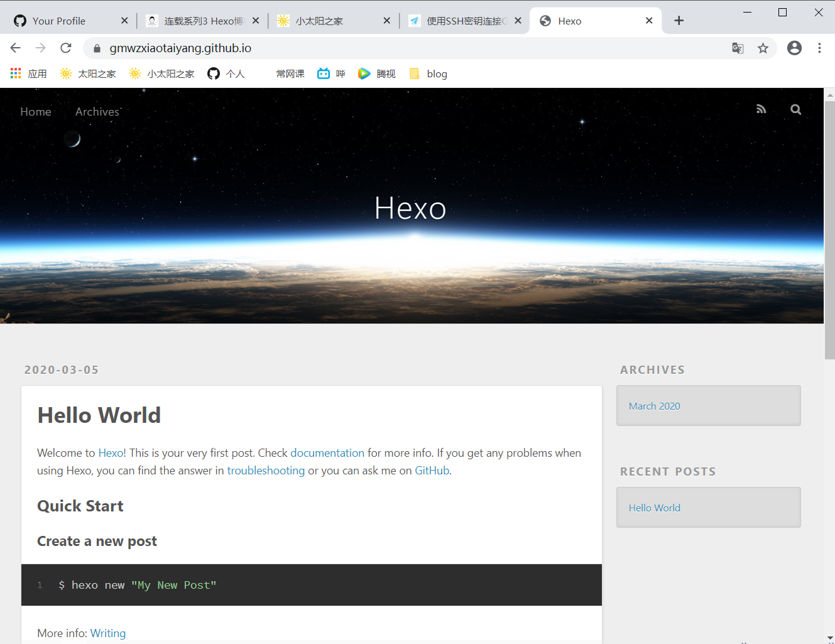835x644 pixels.
Task: Click the page vertical scrollbar thumb
Action: pyautogui.click(x=829, y=230)
